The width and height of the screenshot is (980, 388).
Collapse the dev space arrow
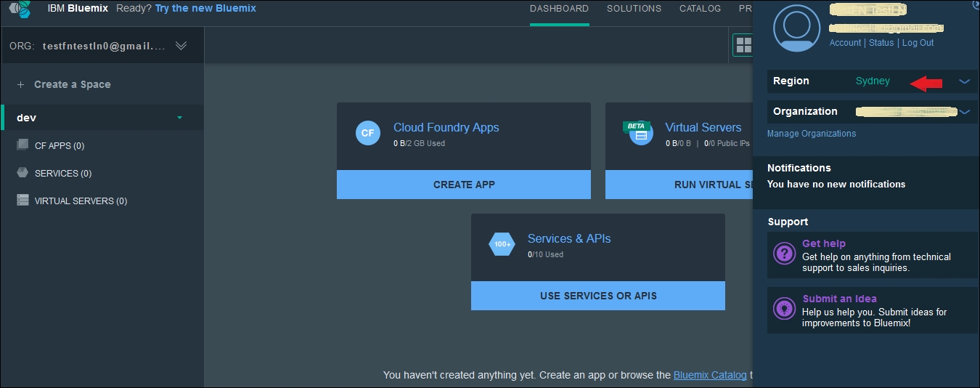pyautogui.click(x=180, y=118)
